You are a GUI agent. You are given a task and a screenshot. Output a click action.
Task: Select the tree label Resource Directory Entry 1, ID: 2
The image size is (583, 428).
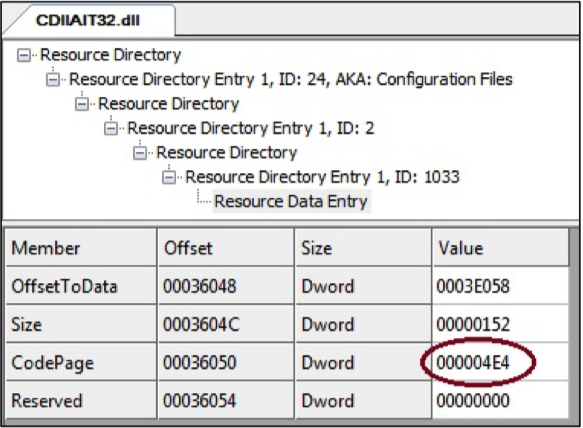point(251,129)
